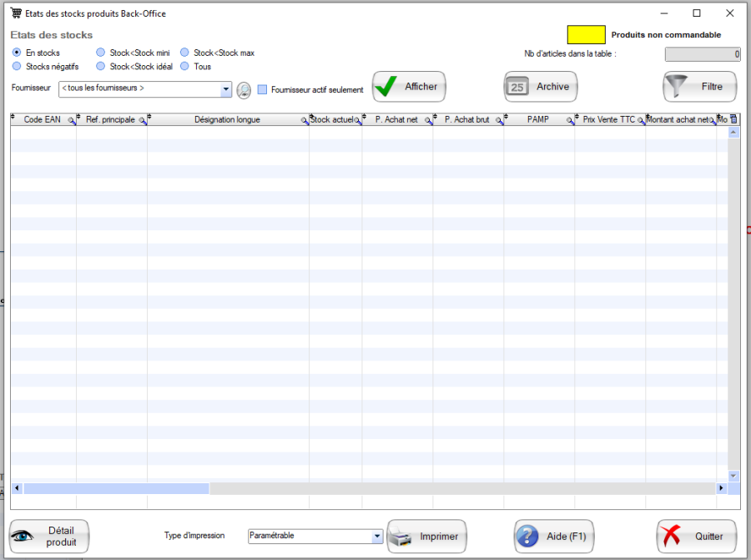Click the Nb d'articles count field
This screenshot has height=560, width=751.
(x=702, y=53)
